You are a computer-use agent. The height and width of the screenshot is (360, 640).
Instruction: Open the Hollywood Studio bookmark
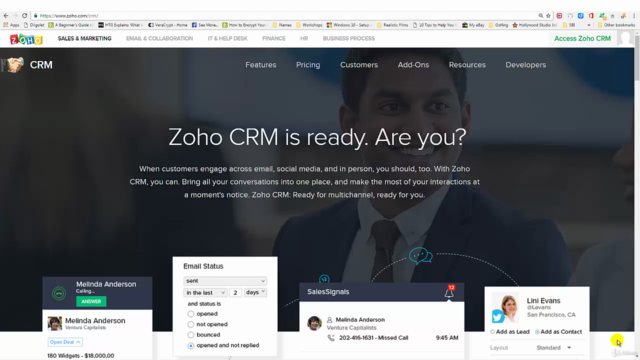(x=534, y=25)
